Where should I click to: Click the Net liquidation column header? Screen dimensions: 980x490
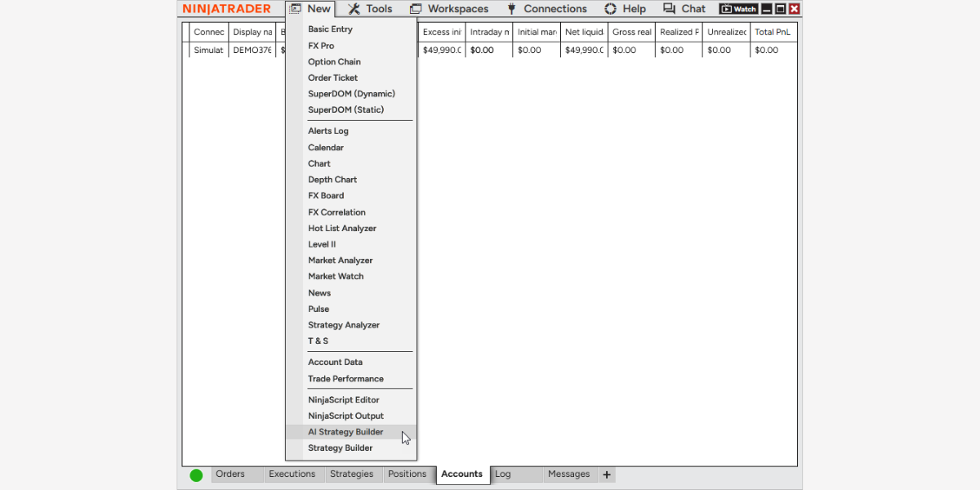click(x=584, y=32)
